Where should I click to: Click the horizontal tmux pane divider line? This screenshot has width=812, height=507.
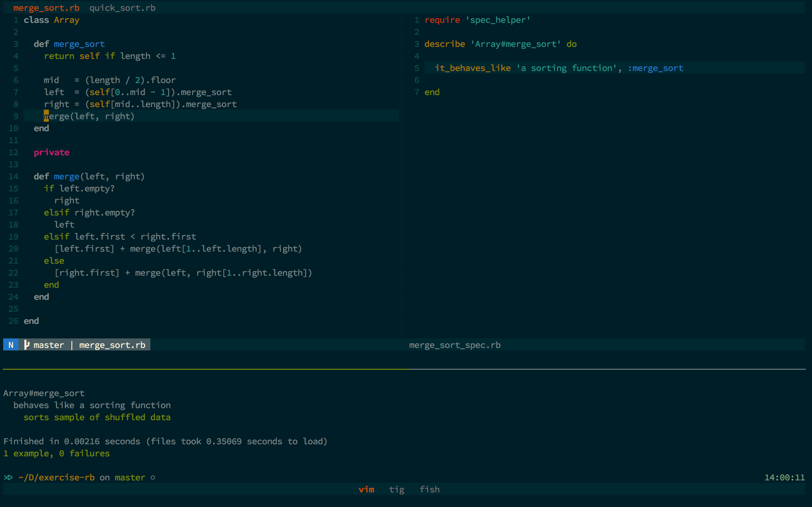click(x=403, y=369)
